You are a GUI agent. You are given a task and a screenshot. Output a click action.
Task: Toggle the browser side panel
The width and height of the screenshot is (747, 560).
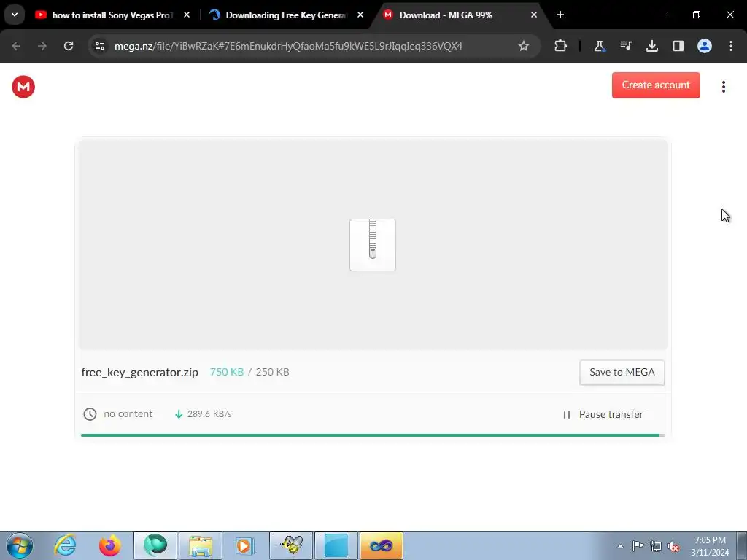coord(678,46)
